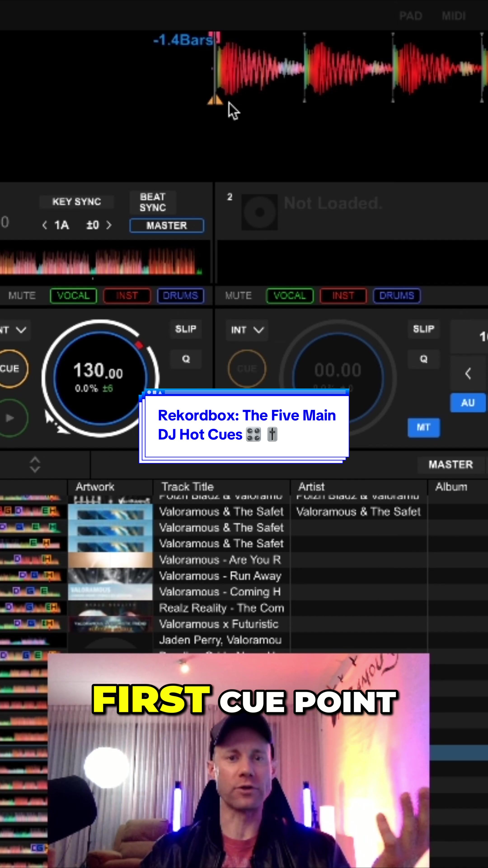Viewport: 488px width, 868px height.
Task: Click the -1.4Bars position readout
Action: (183, 40)
